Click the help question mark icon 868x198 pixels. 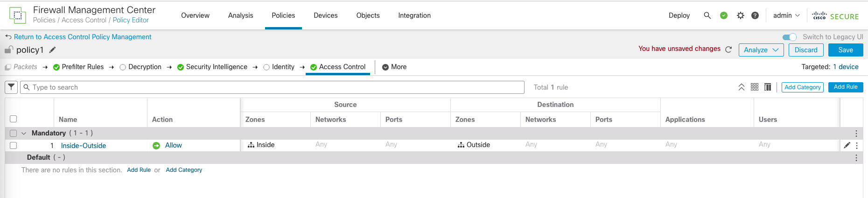click(x=755, y=15)
